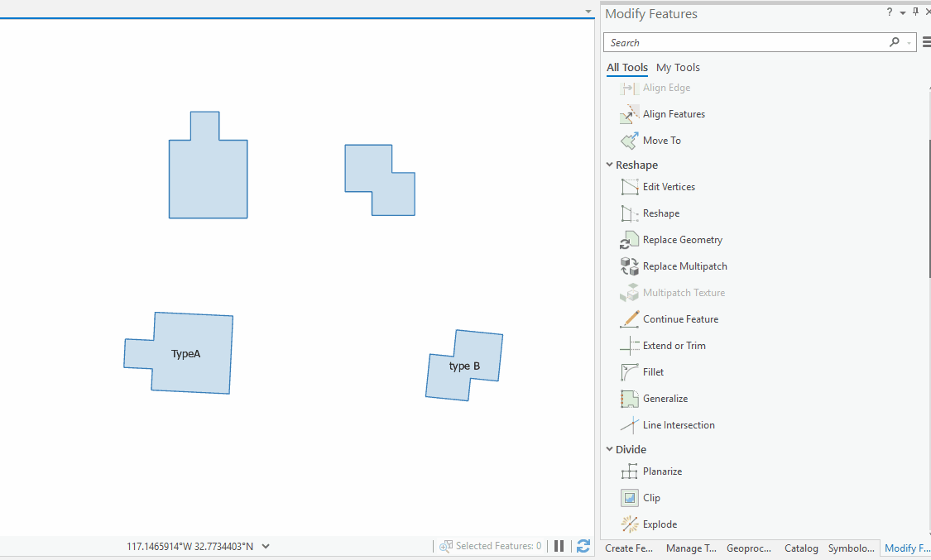Toggle auto-hide with the pane pin
This screenshot has width=931, height=560.
point(914,12)
